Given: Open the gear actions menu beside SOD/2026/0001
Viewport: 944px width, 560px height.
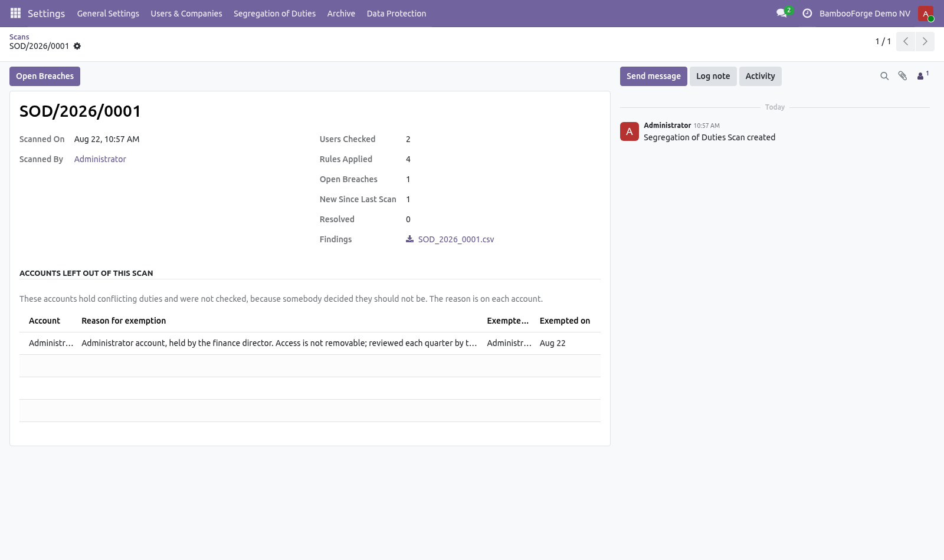Looking at the screenshot, I should pos(77,46).
